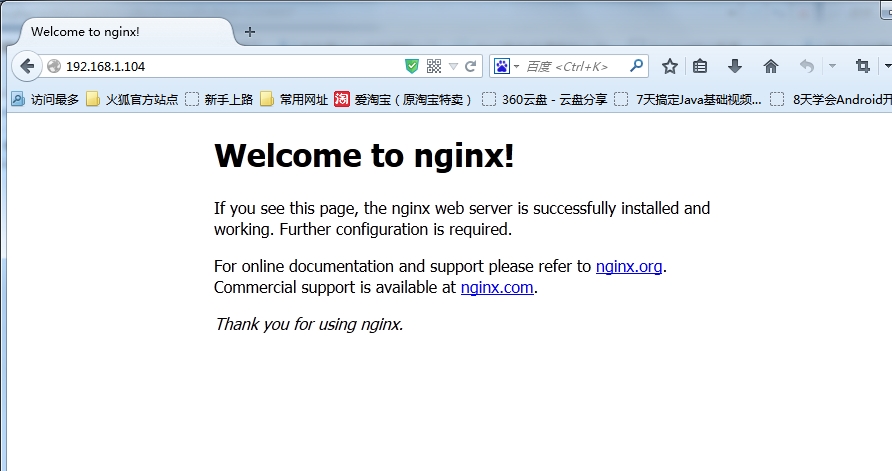Open address bar history dropdown arrow

(x=453, y=67)
